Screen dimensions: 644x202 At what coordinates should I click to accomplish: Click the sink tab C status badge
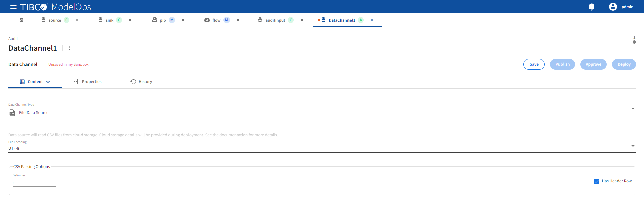(119, 20)
